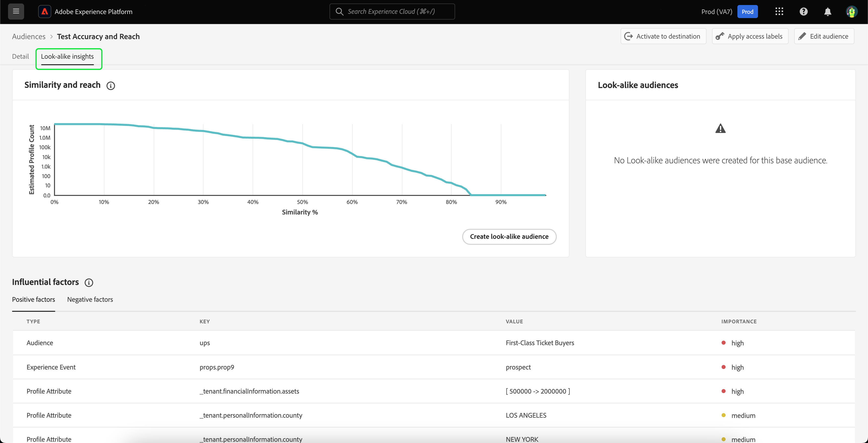Open the hamburger navigation menu

pyautogui.click(x=16, y=12)
